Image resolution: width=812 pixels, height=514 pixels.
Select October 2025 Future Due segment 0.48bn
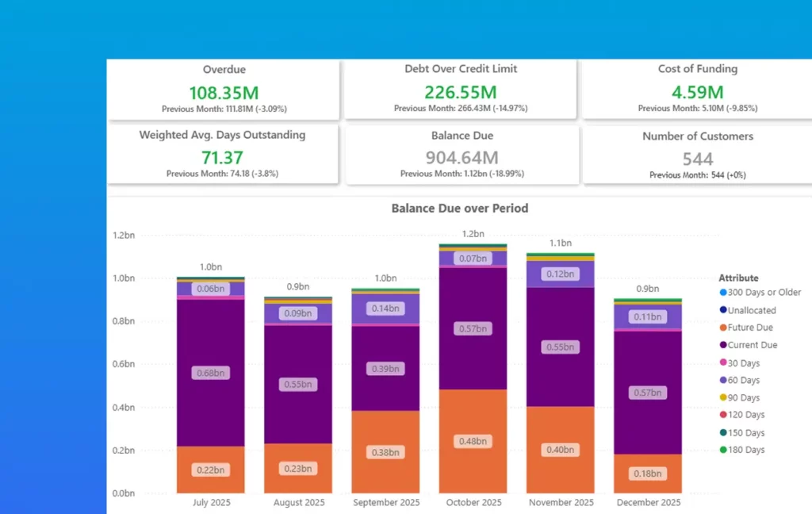pyautogui.click(x=474, y=440)
